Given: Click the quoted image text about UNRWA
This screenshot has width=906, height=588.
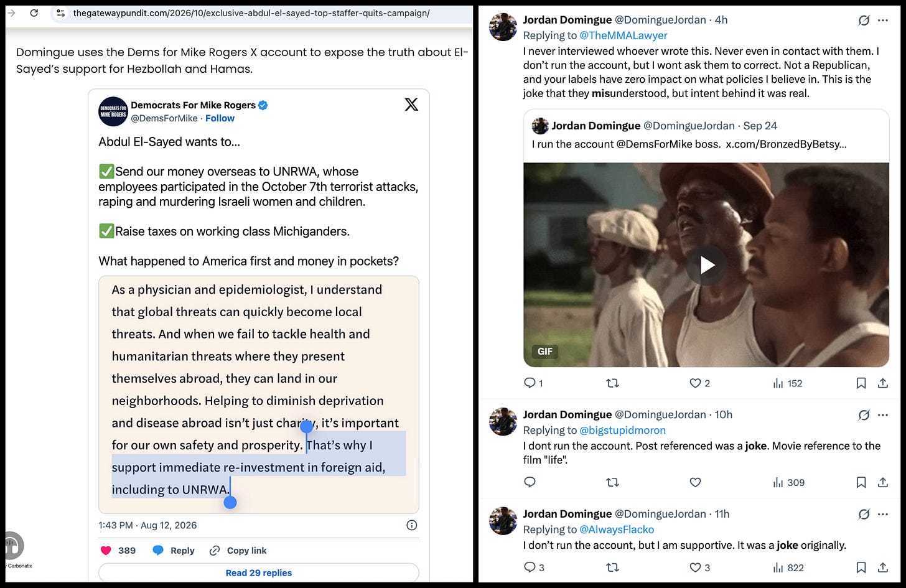Looking at the screenshot, I should (x=259, y=394).
